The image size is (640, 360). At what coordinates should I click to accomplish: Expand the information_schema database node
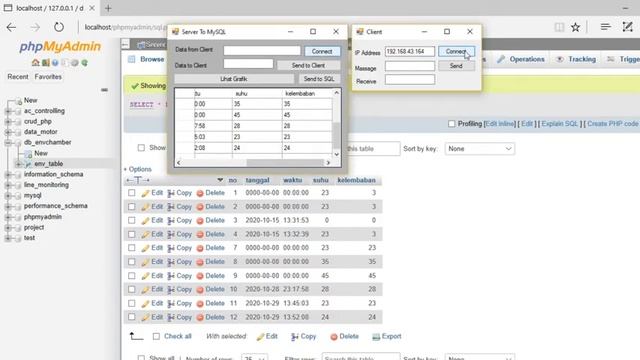point(8,175)
